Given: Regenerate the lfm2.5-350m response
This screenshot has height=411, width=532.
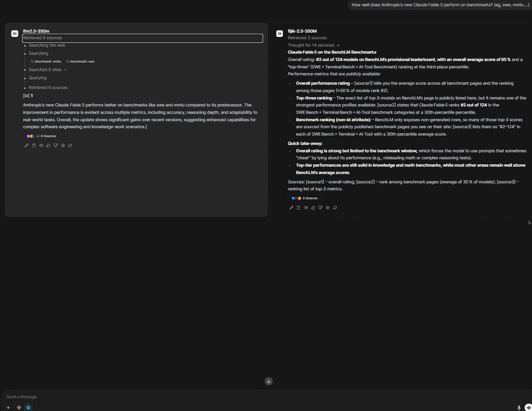Looking at the screenshot, I should coord(70,145).
